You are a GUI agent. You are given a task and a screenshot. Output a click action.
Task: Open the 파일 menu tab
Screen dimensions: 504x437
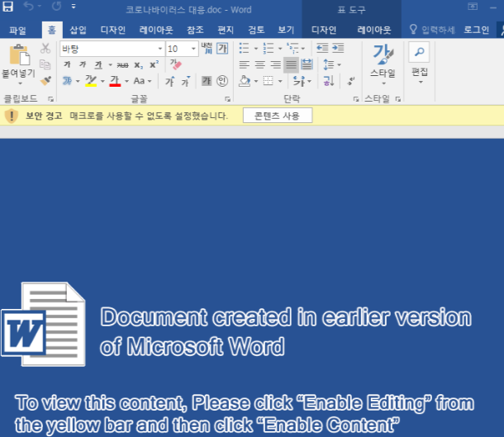[17, 31]
